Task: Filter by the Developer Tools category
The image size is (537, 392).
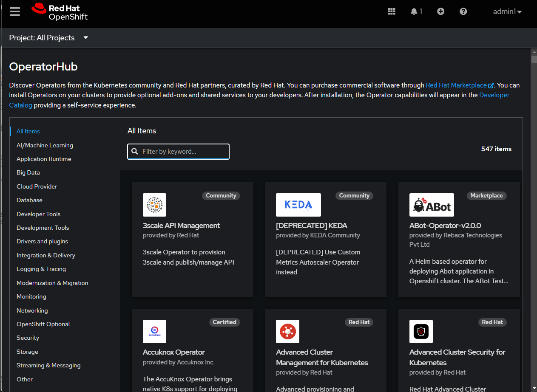Action: [38, 214]
